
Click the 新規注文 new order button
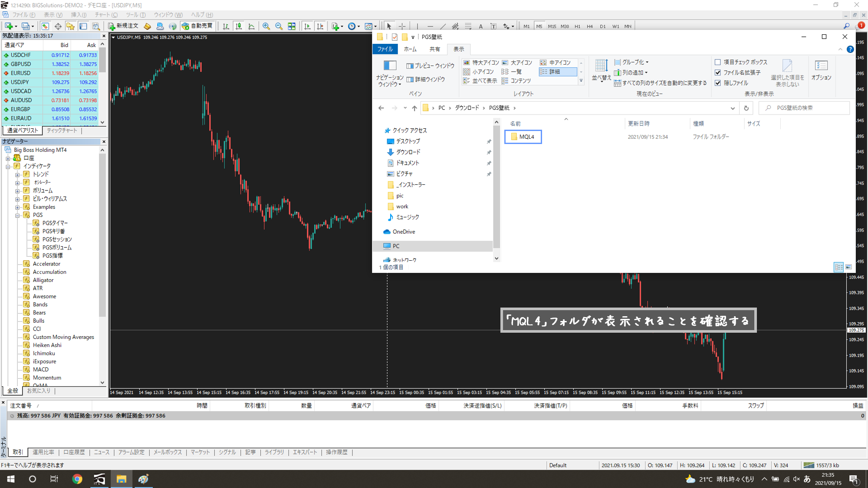pyautogui.click(x=123, y=26)
